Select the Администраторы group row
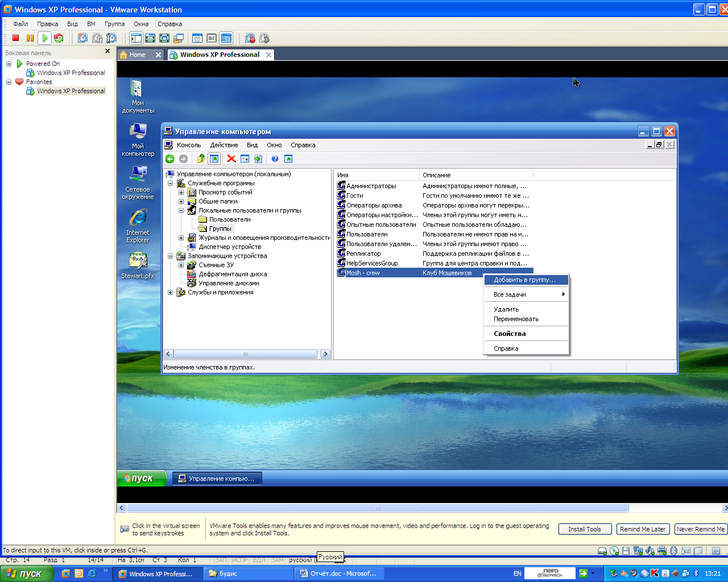Viewport: 728px width, 582px height. point(434,186)
